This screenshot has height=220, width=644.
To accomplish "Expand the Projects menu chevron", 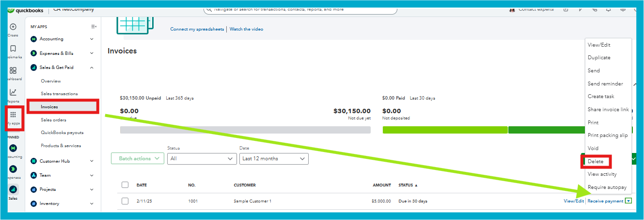I will point(92,189).
